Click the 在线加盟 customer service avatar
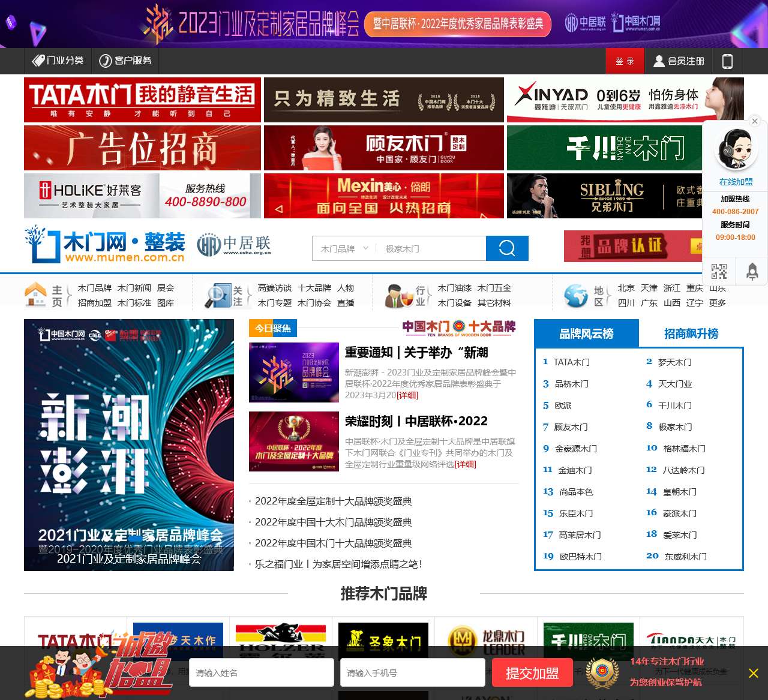The image size is (768, 700). pyautogui.click(x=736, y=150)
